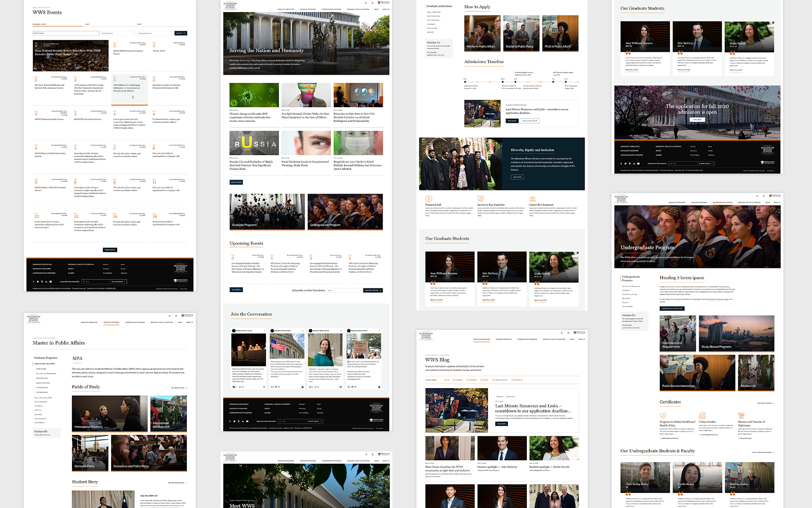Click the Career Development icon
The image size is (812, 508).
532,199
